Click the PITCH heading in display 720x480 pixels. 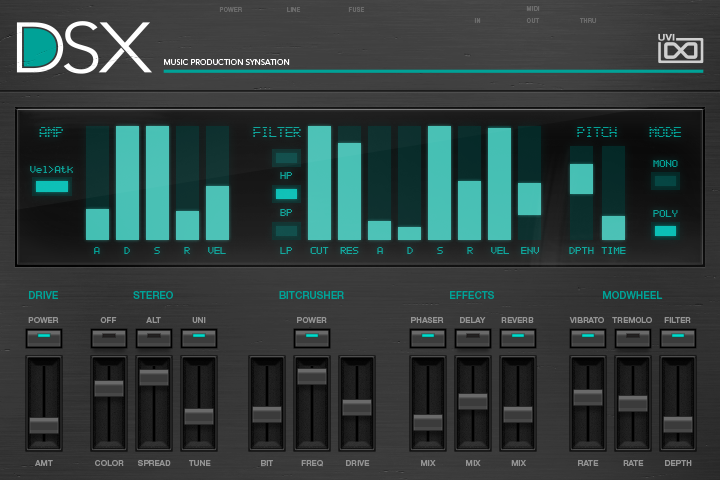click(596, 132)
